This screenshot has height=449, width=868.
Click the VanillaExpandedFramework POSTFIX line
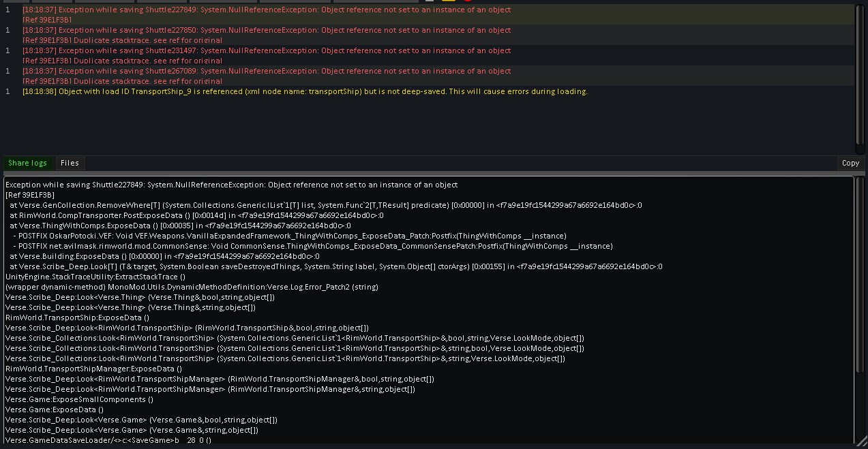point(289,236)
